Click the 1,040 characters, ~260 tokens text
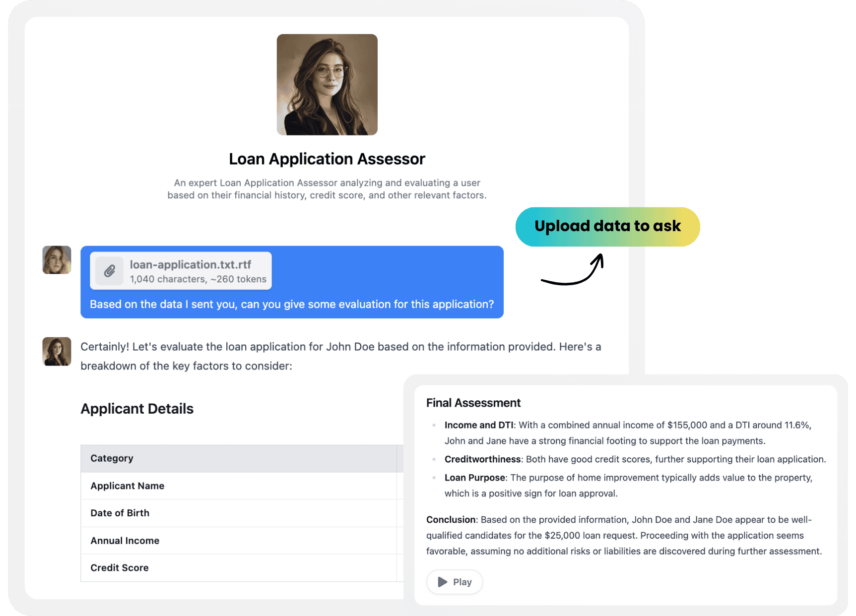Viewport: 856px width, 616px height. (x=198, y=279)
